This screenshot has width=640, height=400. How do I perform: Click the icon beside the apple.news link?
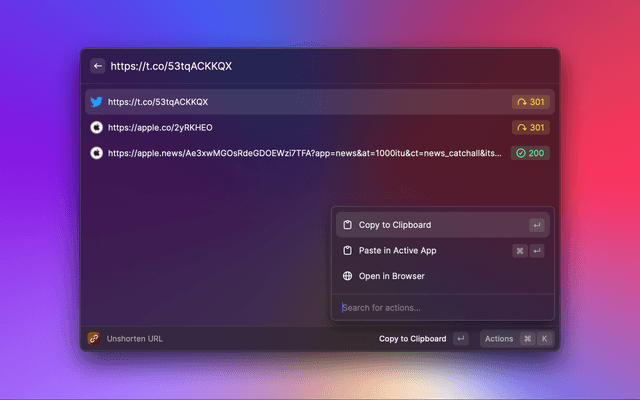96,153
